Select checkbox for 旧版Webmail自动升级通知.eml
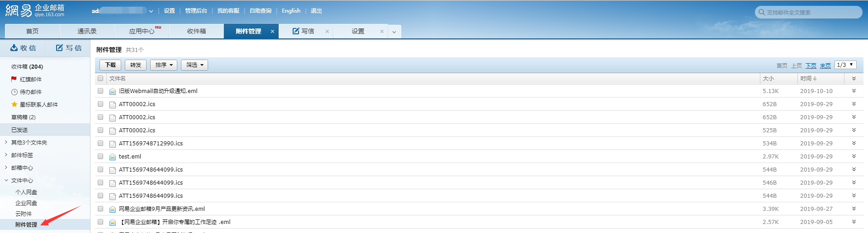Screen dimensions: 868x233 (x=100, y=91)
